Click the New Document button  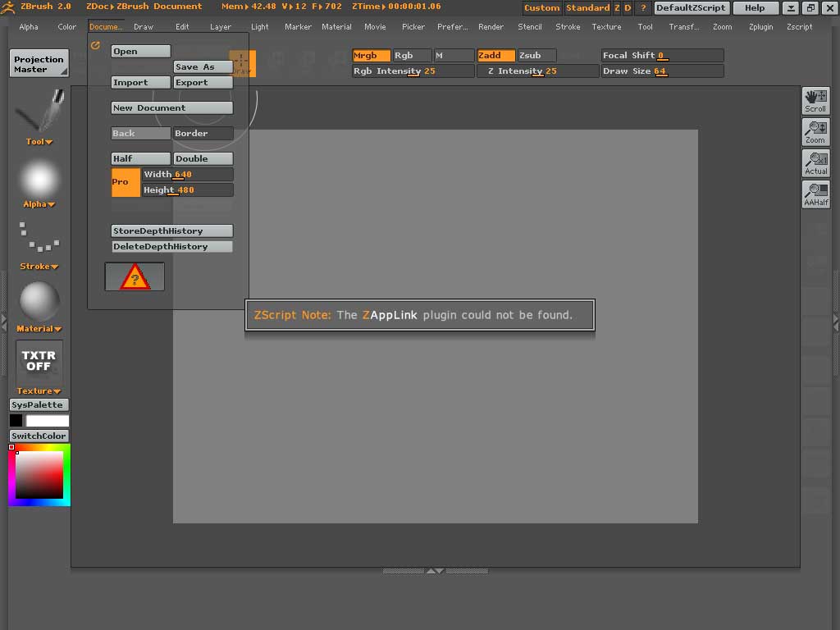click(172, 107)
